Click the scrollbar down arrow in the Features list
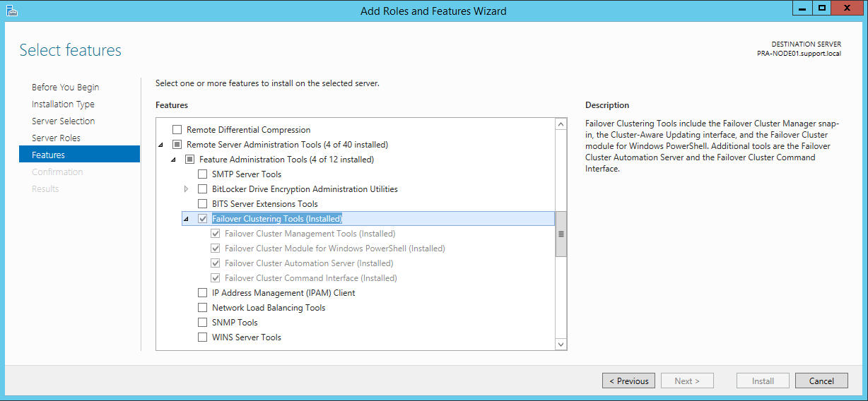This screenshot has height=401, width=868. (561, 344)
